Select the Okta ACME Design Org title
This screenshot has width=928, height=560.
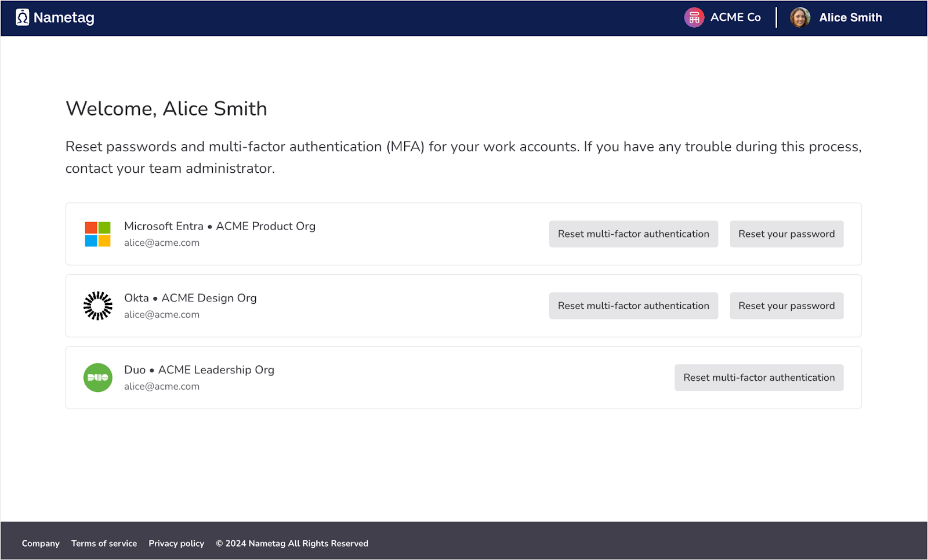(190, 298)
